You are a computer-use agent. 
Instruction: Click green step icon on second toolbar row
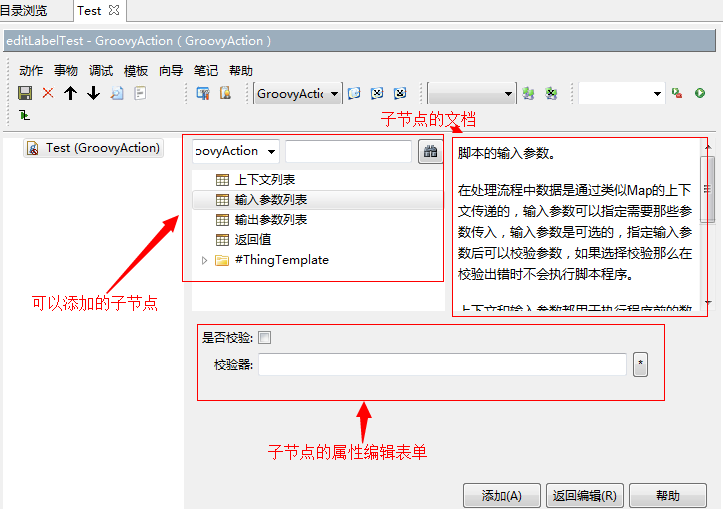tap(24, 115)
